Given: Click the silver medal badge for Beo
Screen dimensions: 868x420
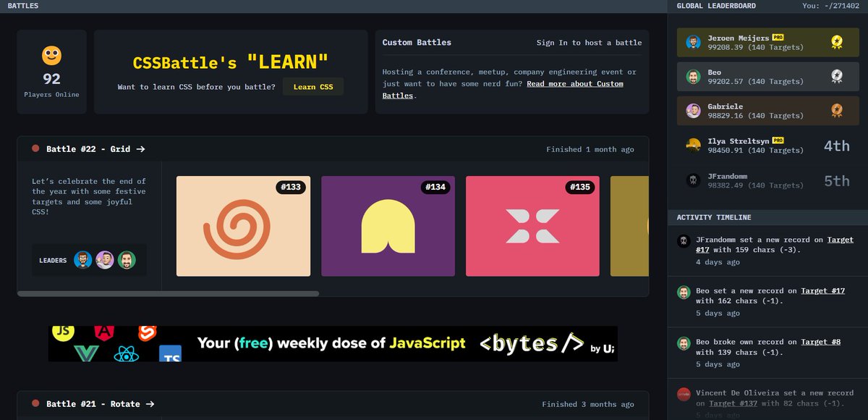Looking at the screenshot, I should (837, 76).
